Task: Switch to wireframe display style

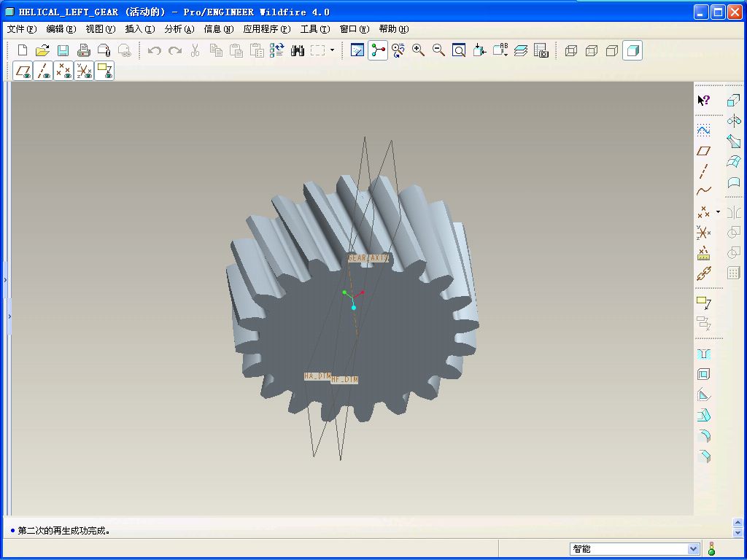Action: click(x=570, y=50)
